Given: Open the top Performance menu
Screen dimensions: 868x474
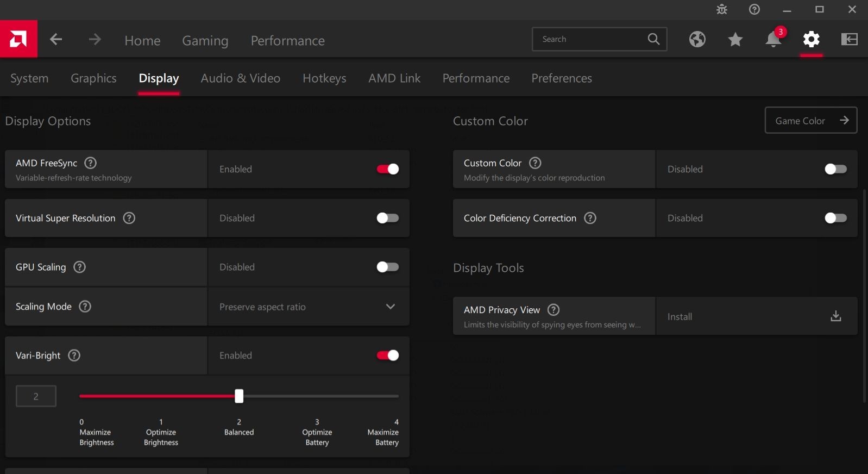Looking at the screenshot, I should (288, 41).
